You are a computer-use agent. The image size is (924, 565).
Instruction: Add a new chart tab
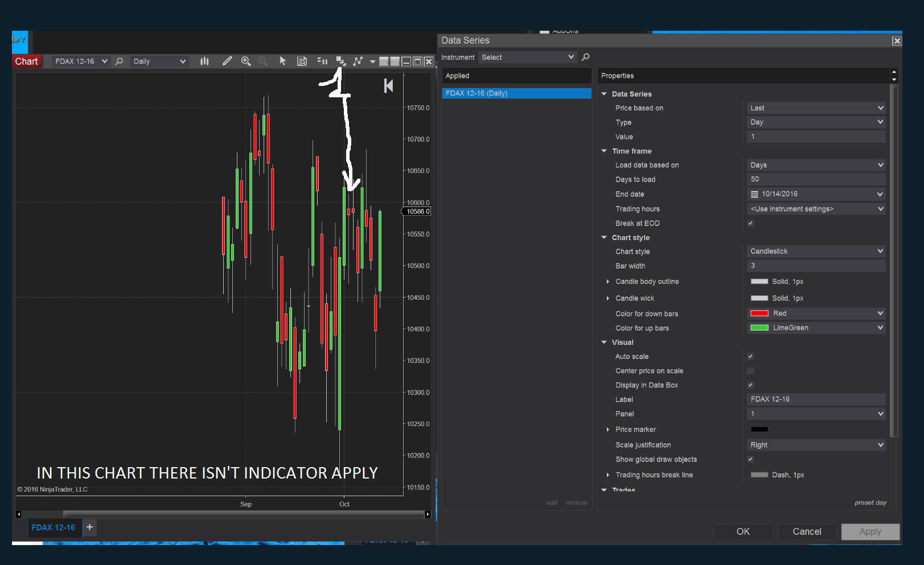pos(89,527)
